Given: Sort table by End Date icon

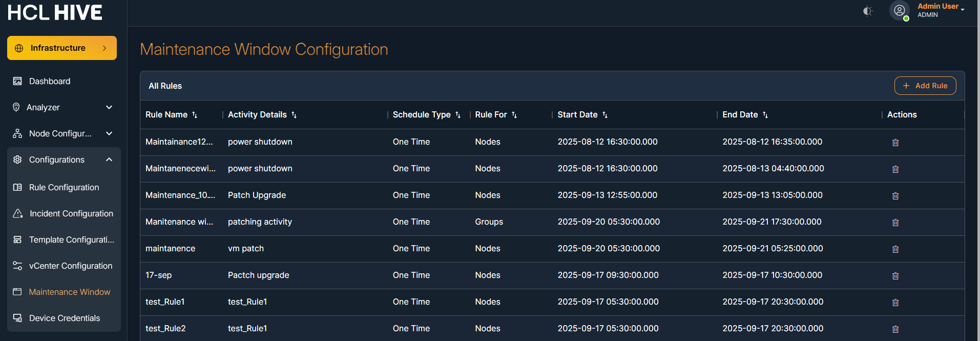Looking at the screenshot, I should (x=765, y=115).
